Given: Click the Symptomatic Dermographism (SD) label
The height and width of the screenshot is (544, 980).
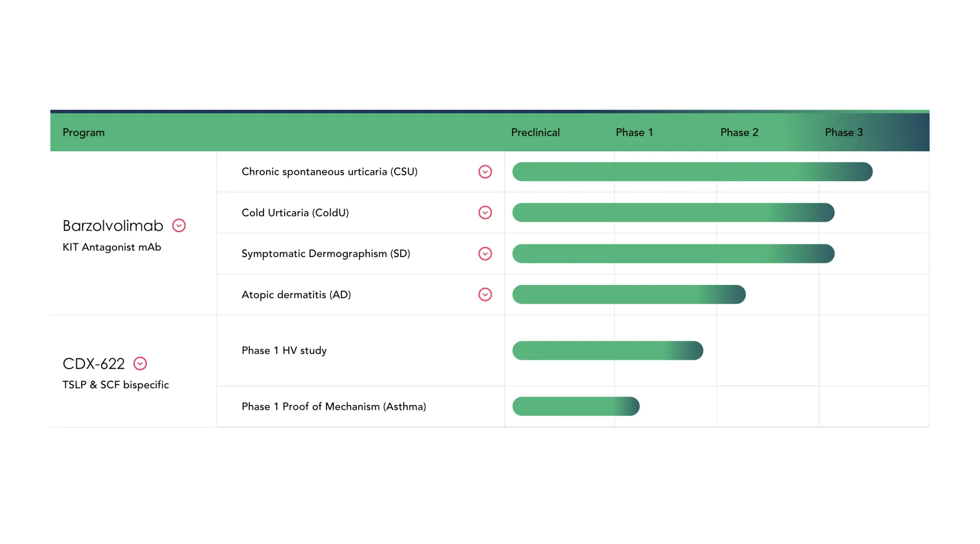Looking at the screenshot, I should [326, 254].
